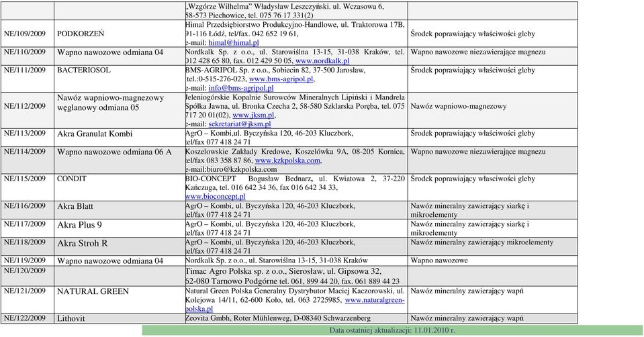
Task: Select cell NE/121/2009
Action: [27, 299]
